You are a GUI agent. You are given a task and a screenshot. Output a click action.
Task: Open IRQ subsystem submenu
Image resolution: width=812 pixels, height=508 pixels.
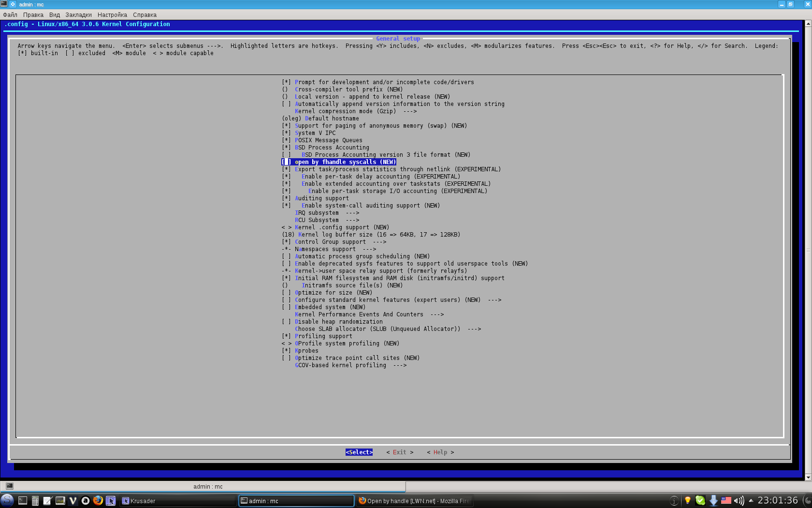tap(327, 213)
